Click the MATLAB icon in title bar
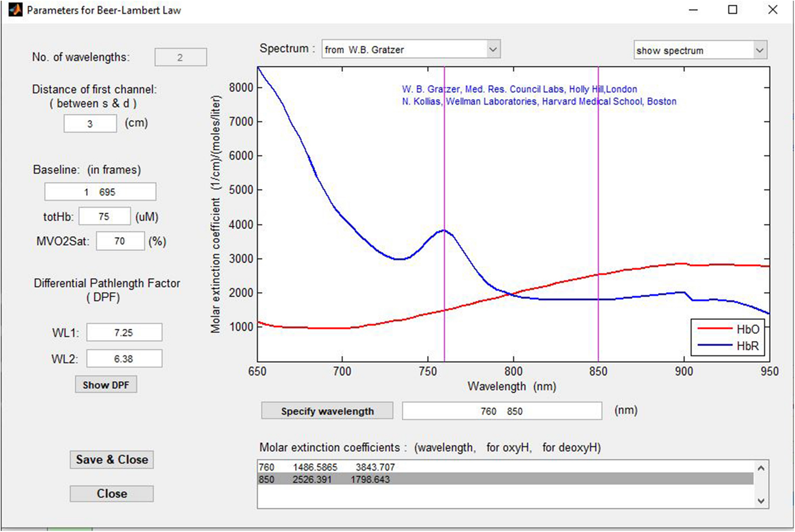Image resolution: width=795 pixels, height=532 pixels. tap(15, 10)
